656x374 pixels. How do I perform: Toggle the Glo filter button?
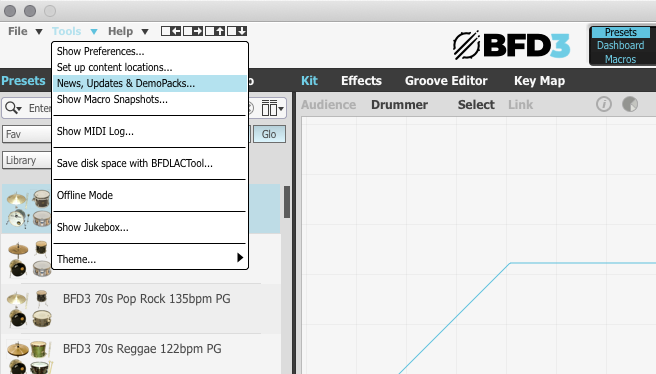coord(269,134)
